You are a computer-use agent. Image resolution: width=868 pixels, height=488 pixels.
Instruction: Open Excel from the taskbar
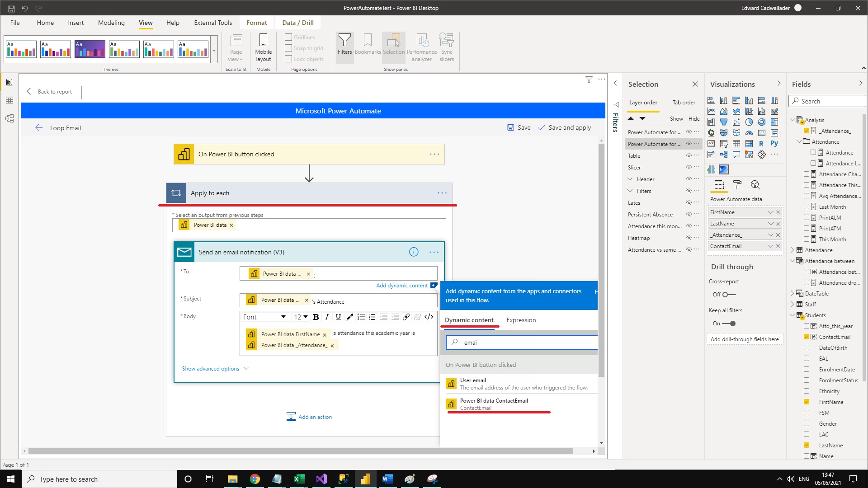(299, 479)
